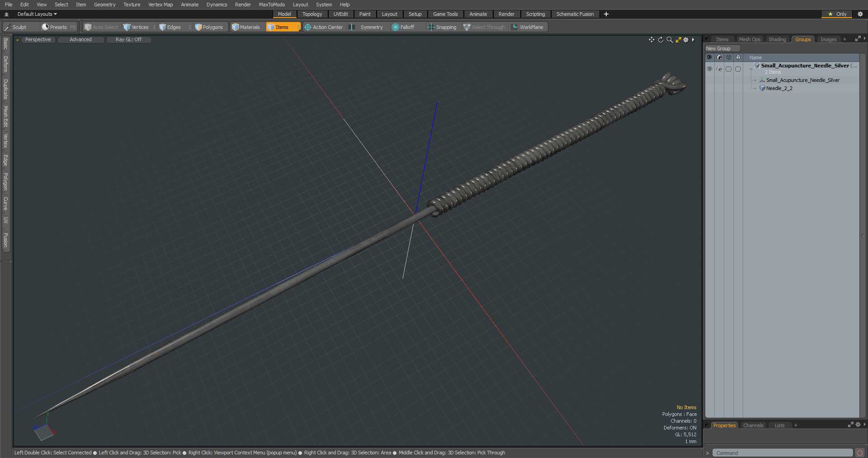Open the Deform vertical toolbox tab
This screenshot has height=458, width=868.
[5, 65]
